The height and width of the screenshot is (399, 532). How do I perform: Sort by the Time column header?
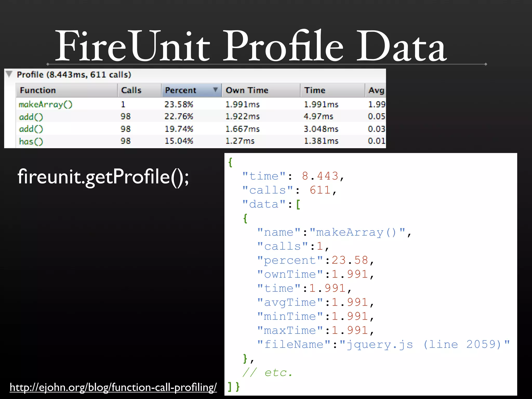point(315,90)
